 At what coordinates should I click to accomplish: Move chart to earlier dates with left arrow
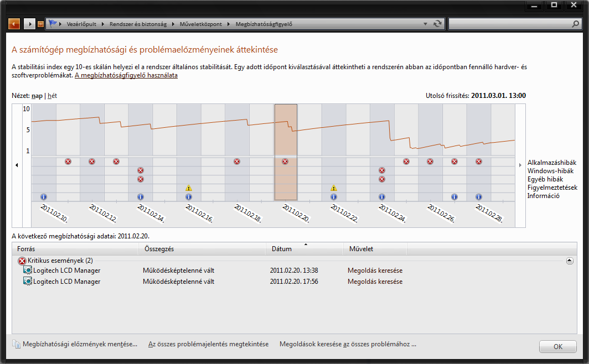click(x=17, y=165)
